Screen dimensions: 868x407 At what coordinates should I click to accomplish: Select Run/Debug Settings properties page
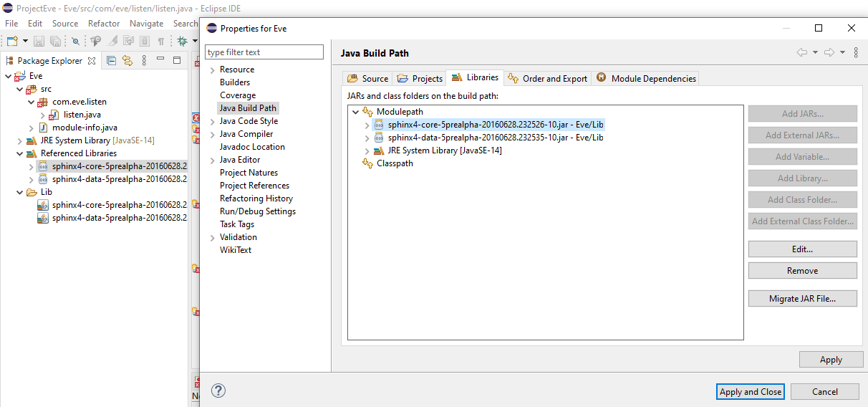coord(258,211)
